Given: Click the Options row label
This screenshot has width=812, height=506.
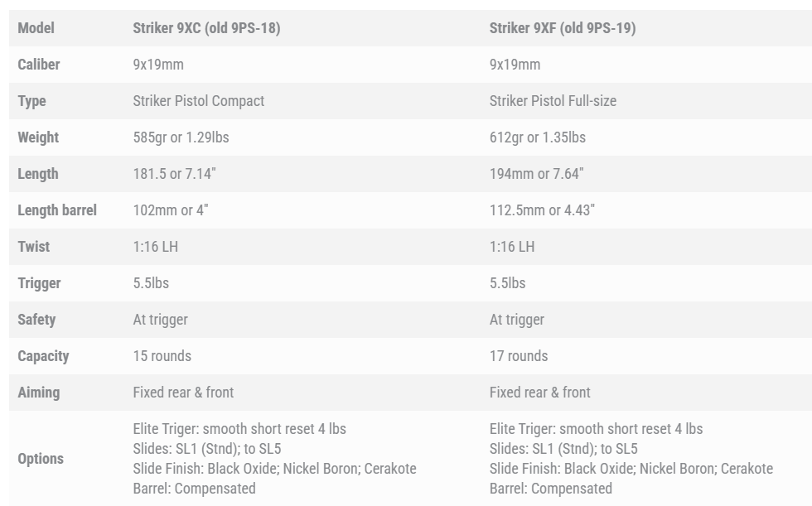Looking at the screenshot, I should [x=41, y=459].
